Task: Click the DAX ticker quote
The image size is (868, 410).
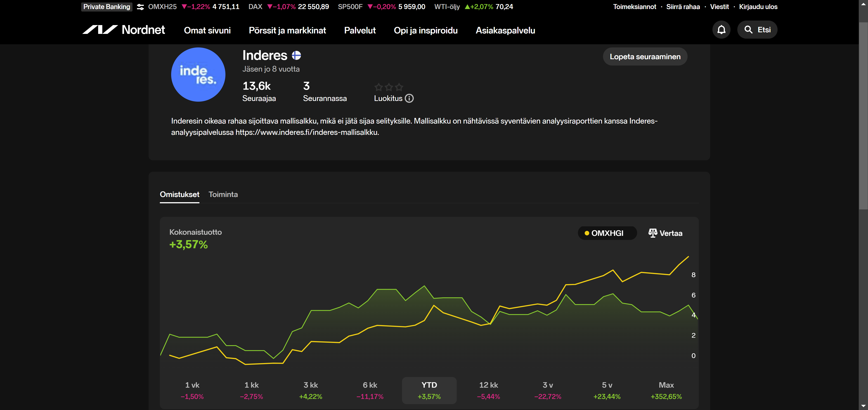Action: (289, 7)
